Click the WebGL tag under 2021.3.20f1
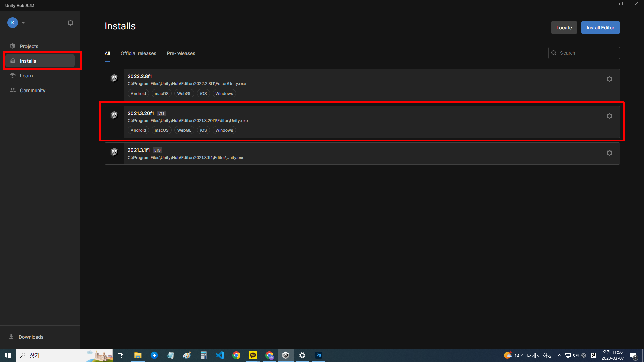The image size is (644, 362). (x=184, y=130)
